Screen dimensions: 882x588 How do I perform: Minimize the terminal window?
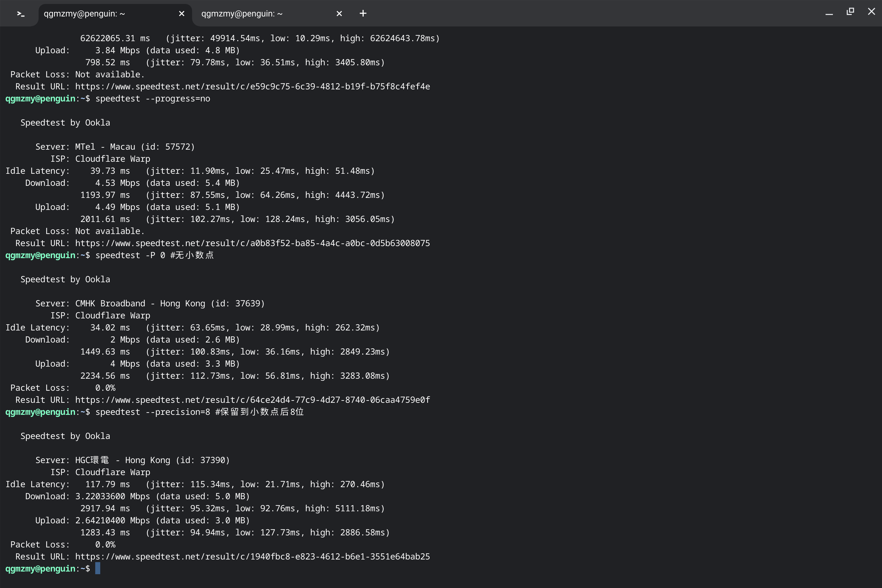coord(829,14)
